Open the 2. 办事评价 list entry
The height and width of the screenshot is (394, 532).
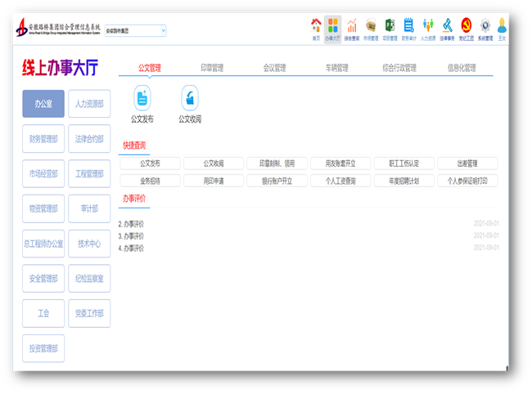click(132, 223)
